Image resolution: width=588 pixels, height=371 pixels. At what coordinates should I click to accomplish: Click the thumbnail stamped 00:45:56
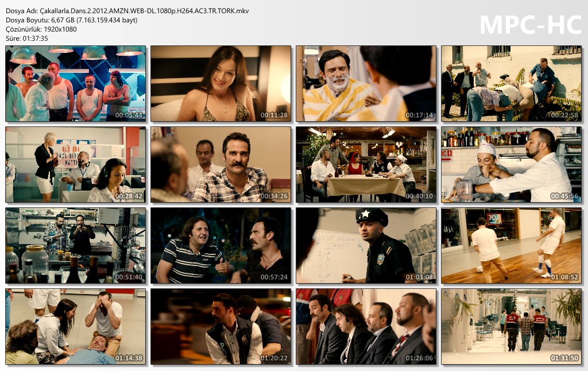click(511, 165)
